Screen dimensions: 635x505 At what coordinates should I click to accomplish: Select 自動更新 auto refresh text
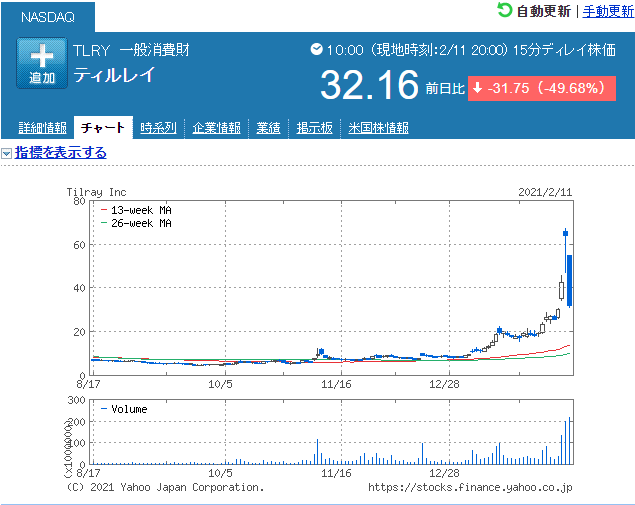click(x=543, y=11)
